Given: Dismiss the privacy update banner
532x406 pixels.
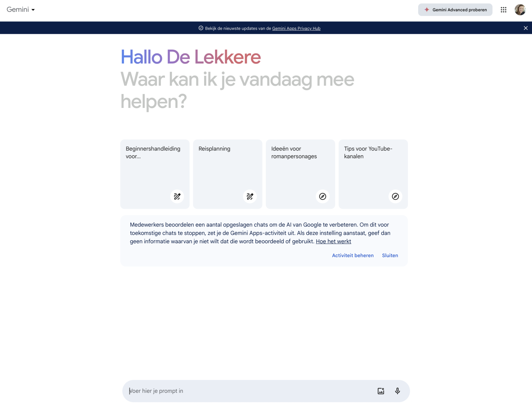Looking at the screenshot, I should [525, 28].
